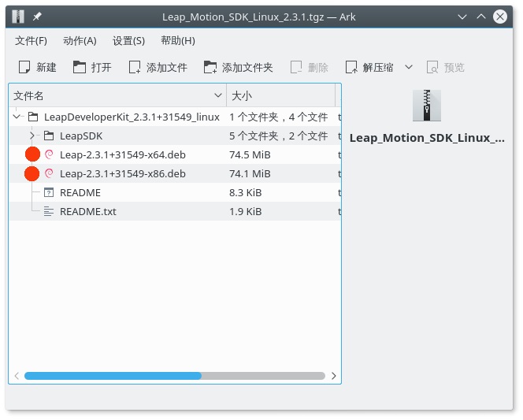Collapse the LeapDeveloperKit_2.3.1+31549_linux folder

point(17,117)
